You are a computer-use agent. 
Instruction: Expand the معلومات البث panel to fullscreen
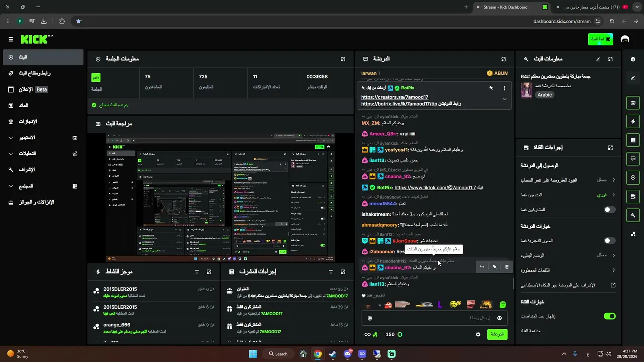610,59
